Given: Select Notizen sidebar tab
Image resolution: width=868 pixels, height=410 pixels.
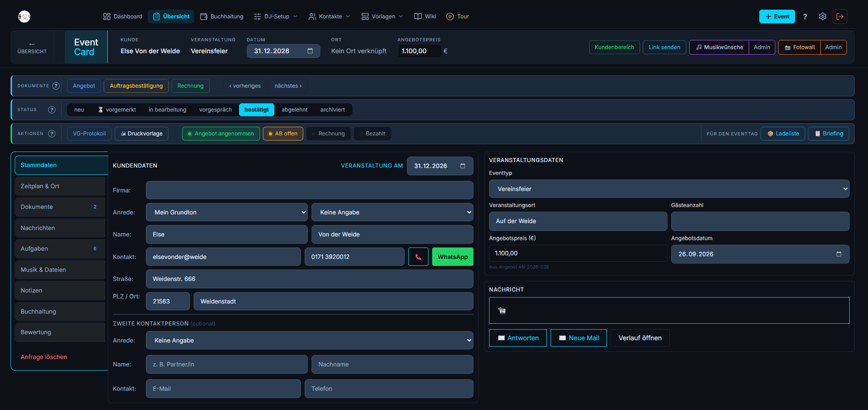Looking at the screenshot, I should (x=60, y=291).
